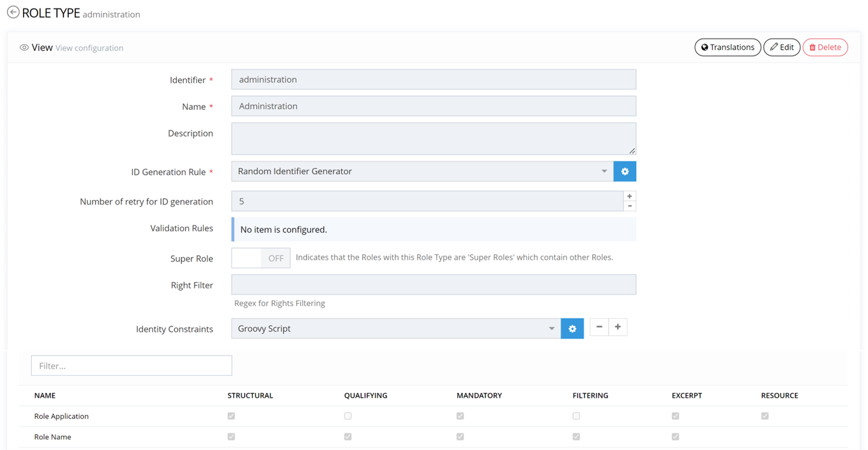Image resolution: width=868 pixels, height=450 pixels.
Task: Toggle the Super Role switch
Action: 261,258
